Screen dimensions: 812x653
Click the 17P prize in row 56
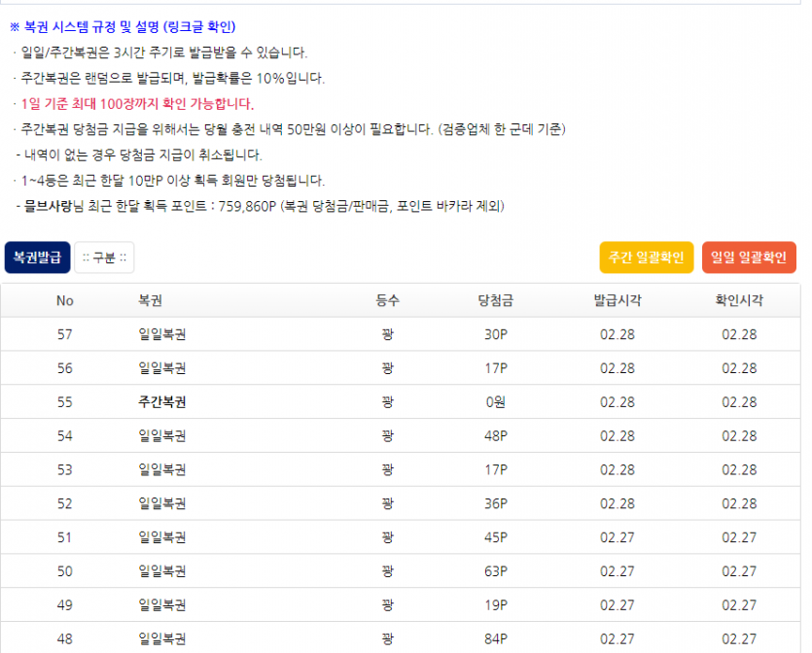point(496,368)
